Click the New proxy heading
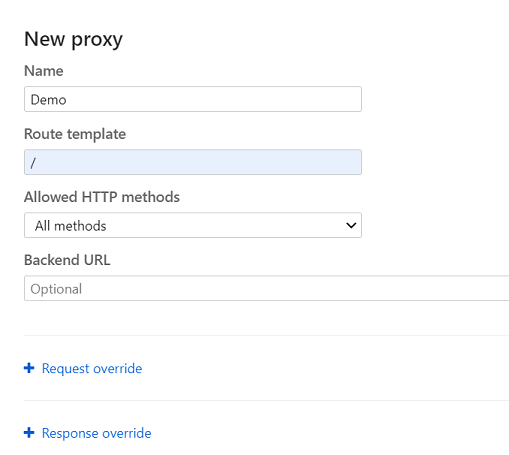509x455 pixels. pyautogui.click(x=73, y=39)
